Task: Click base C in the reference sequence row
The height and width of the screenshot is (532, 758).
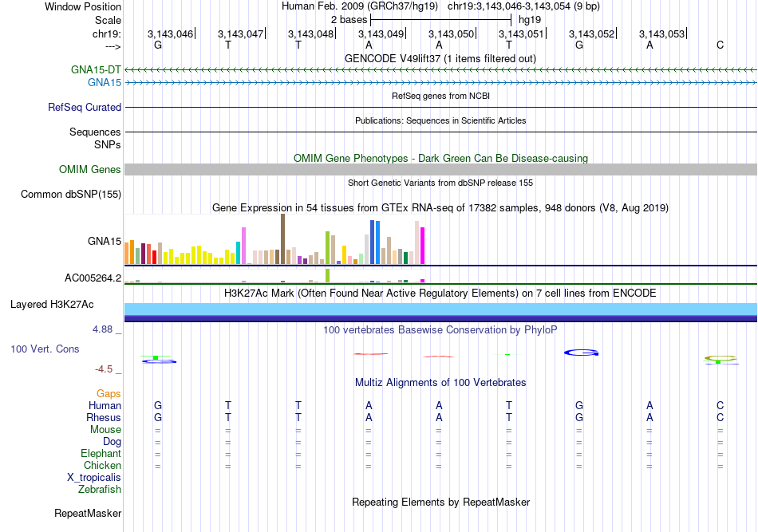Action: coord(720,45)
